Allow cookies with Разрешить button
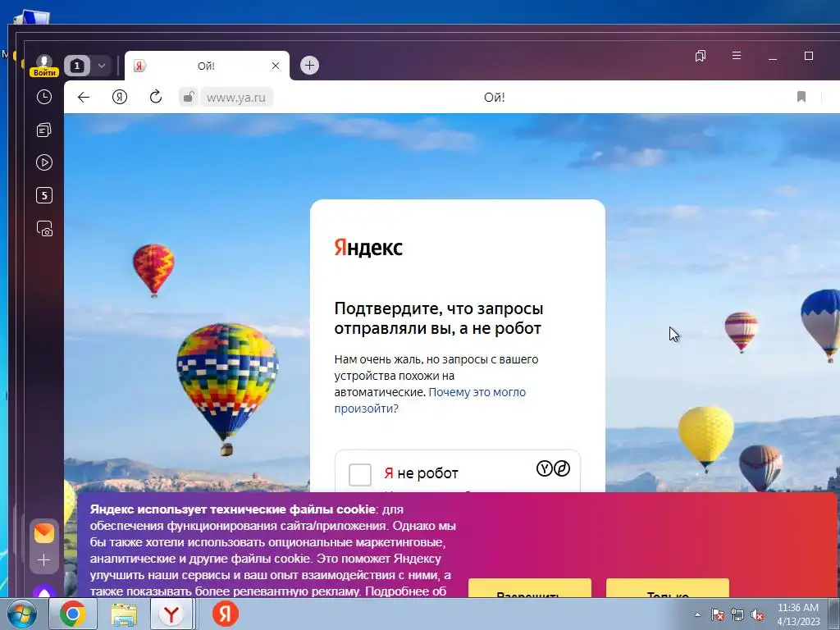840x630 pixels. pyautogui.click(x=530, y=588)
